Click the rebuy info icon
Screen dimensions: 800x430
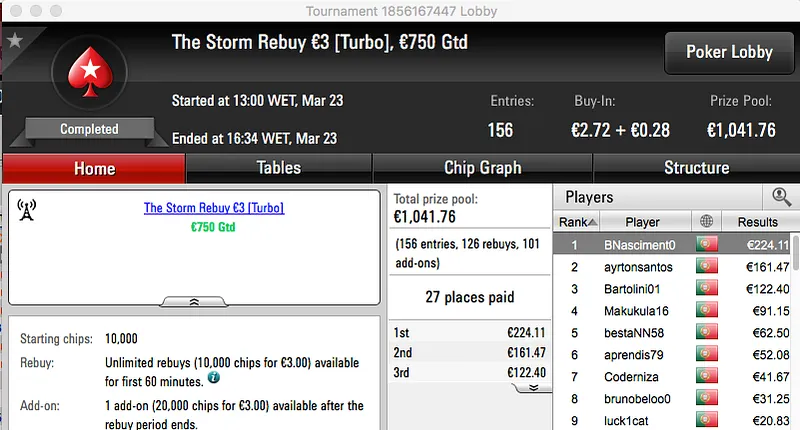coord(215,377)
